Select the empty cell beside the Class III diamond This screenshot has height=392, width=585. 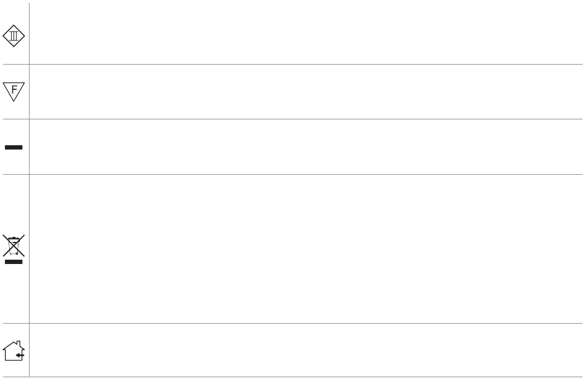tap(306, 34)
